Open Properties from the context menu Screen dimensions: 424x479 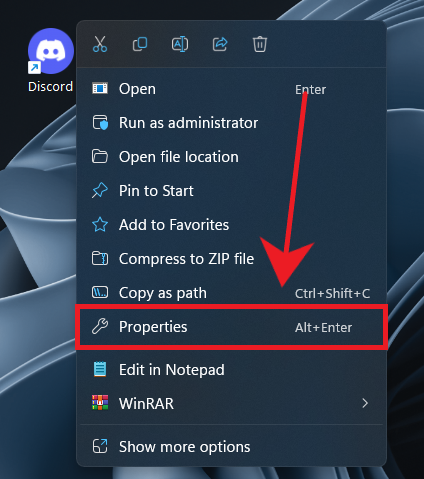[231, 327]
